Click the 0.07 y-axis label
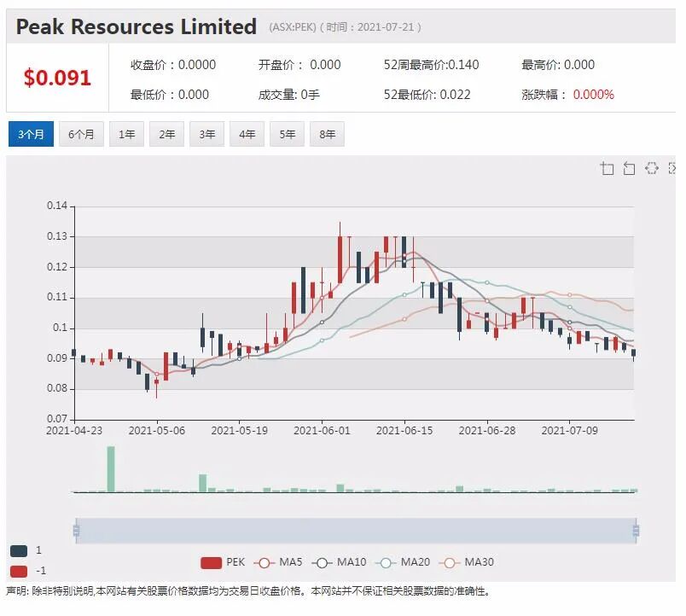Image resolution: width=686 pixels, height=616 pixels. pos(57,419)
